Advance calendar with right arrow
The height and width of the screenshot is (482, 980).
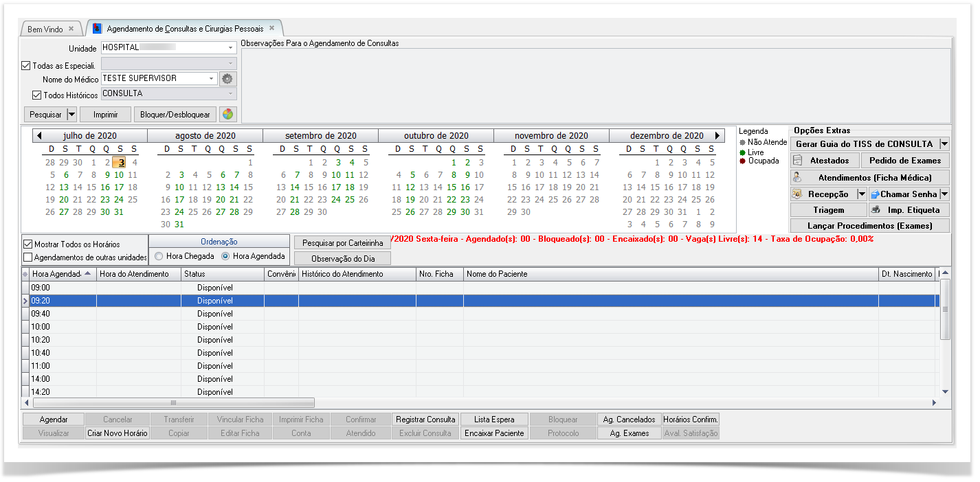point(718,136)
